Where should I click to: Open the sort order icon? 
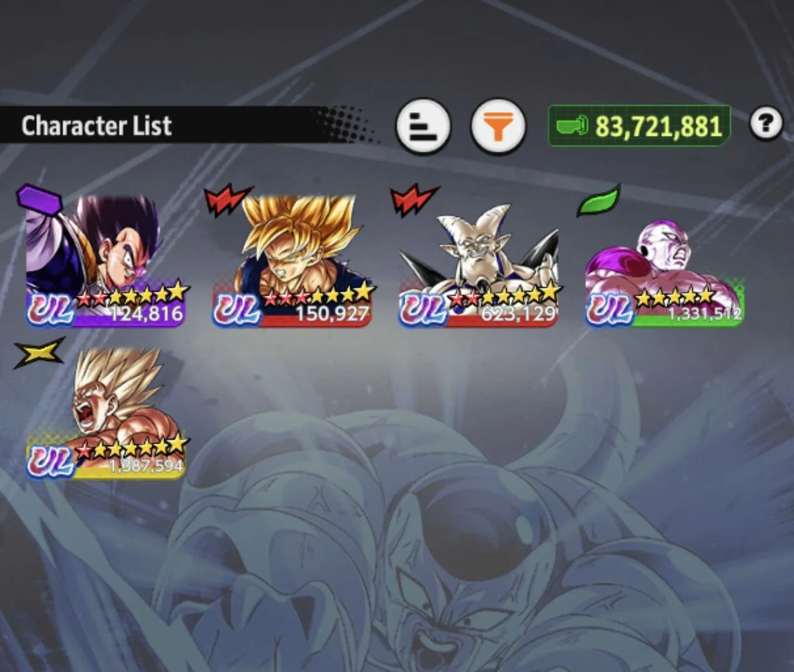pyautogui.click(x=423, y=126)
